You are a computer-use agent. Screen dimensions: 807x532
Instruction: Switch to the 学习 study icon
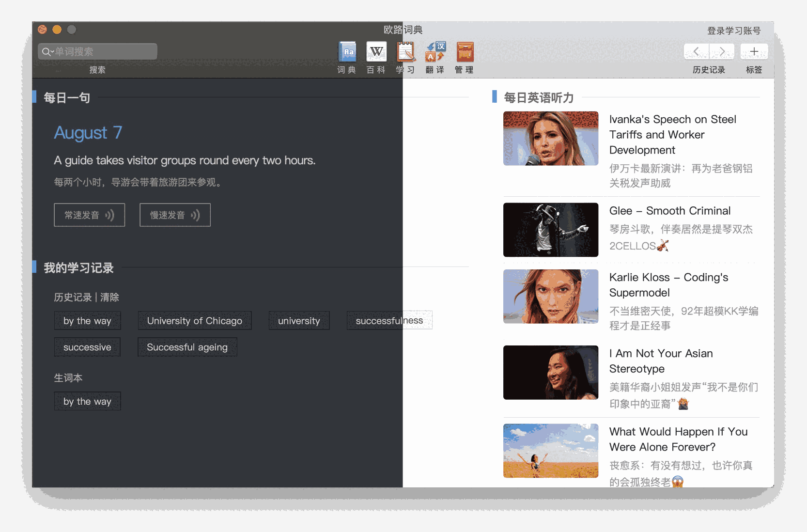pos(405,52)
